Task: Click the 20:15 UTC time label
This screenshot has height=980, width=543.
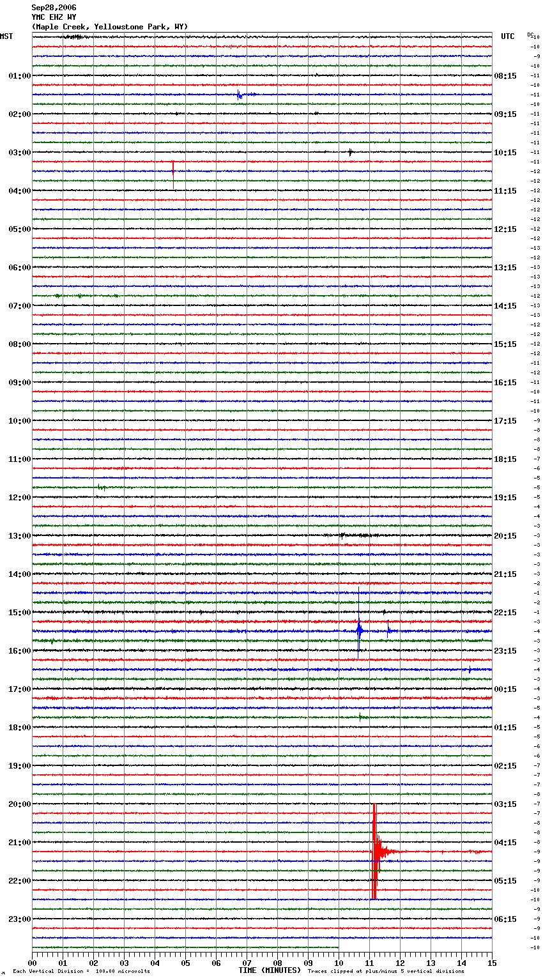Action: [505, 536]
